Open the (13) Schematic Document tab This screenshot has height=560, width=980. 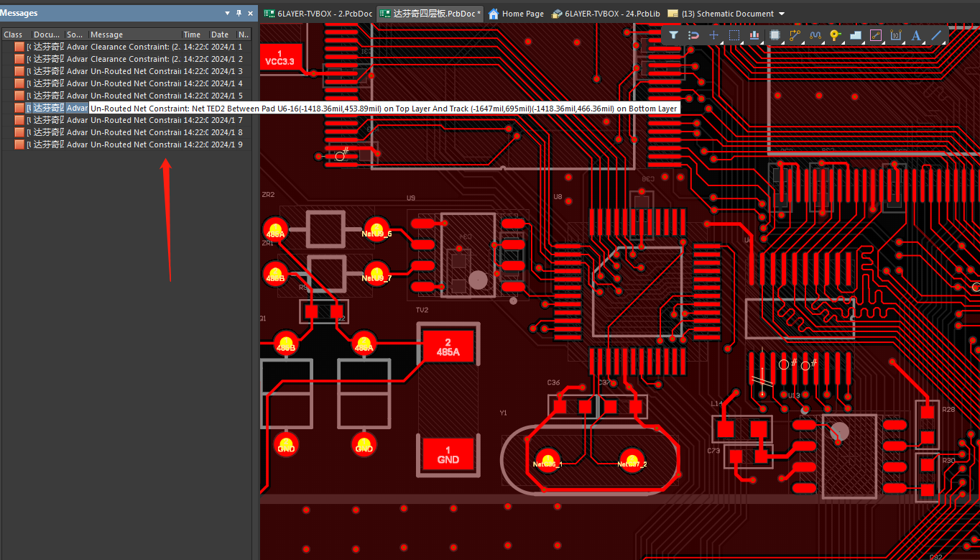[x=721, y=14]
